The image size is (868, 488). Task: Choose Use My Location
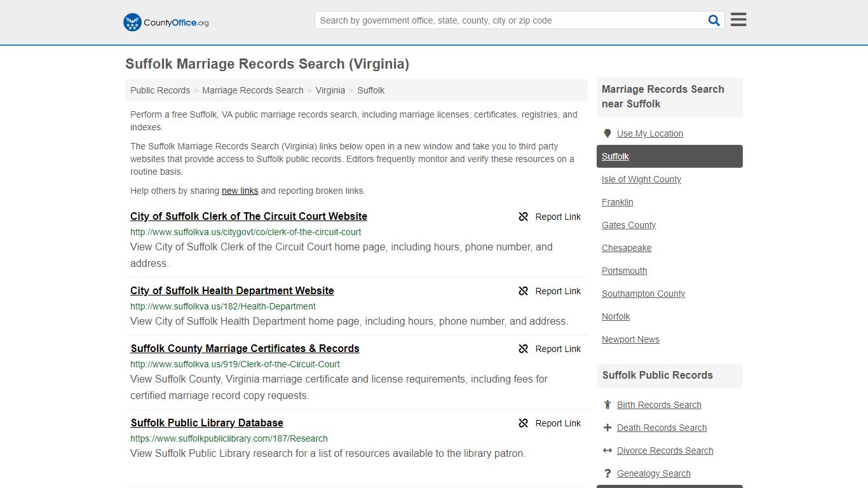click(650, 133)
